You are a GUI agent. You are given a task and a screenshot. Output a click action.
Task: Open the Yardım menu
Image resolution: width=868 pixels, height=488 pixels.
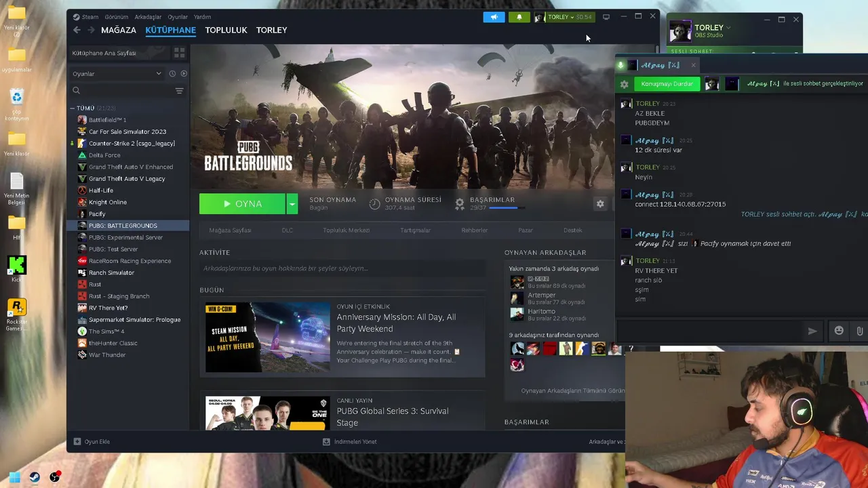[x=202, y=17]
